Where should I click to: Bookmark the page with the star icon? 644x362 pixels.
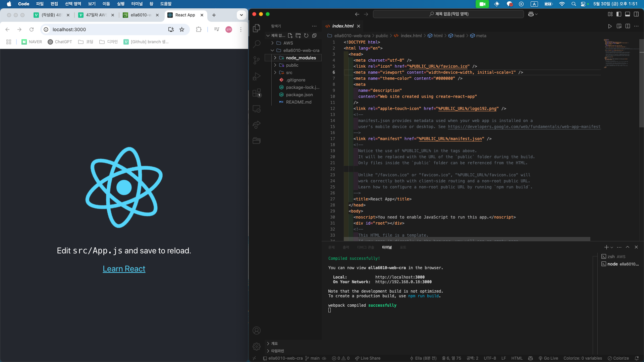click(182, 29)
